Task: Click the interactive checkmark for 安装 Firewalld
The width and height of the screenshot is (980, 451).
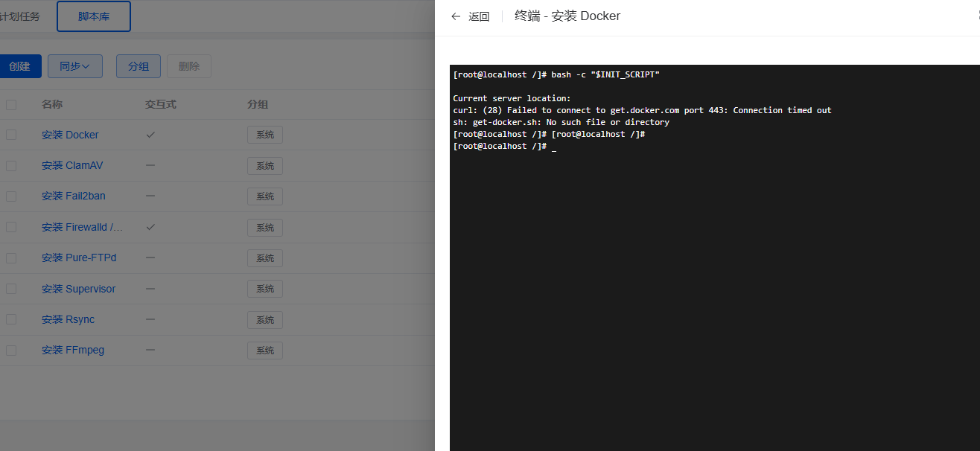Action: click(x=150, y=227)
